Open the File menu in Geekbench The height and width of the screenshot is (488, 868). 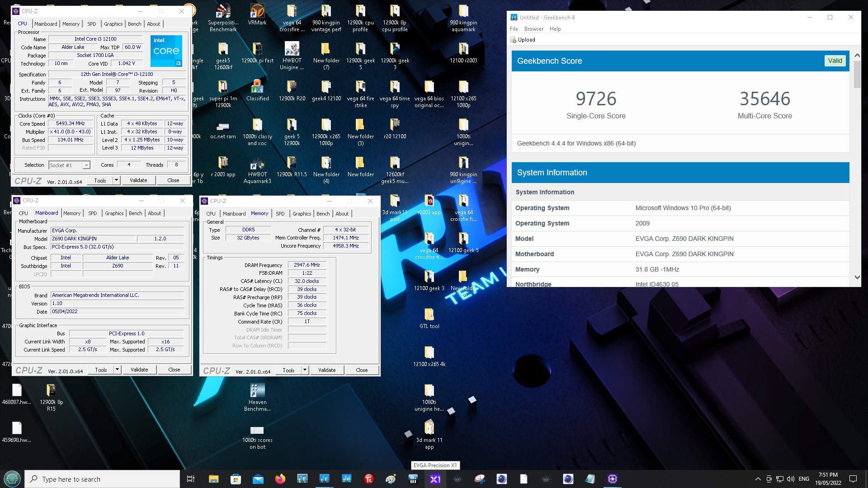click(514, 29)
